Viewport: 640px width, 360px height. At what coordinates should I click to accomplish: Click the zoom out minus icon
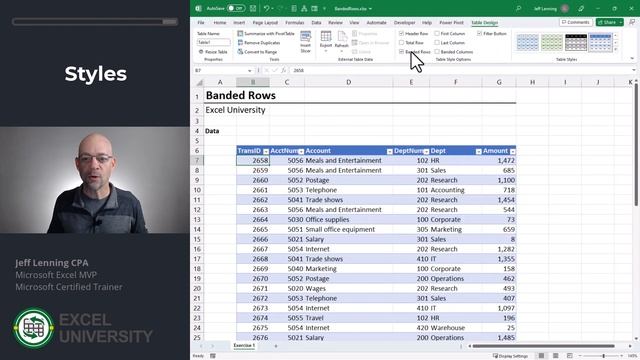[x=580, y=356]
